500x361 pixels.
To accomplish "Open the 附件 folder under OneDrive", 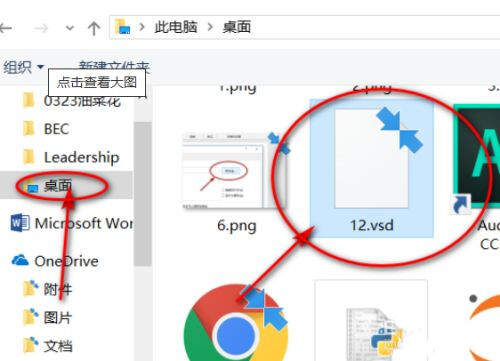I will [x=58, y=289].
